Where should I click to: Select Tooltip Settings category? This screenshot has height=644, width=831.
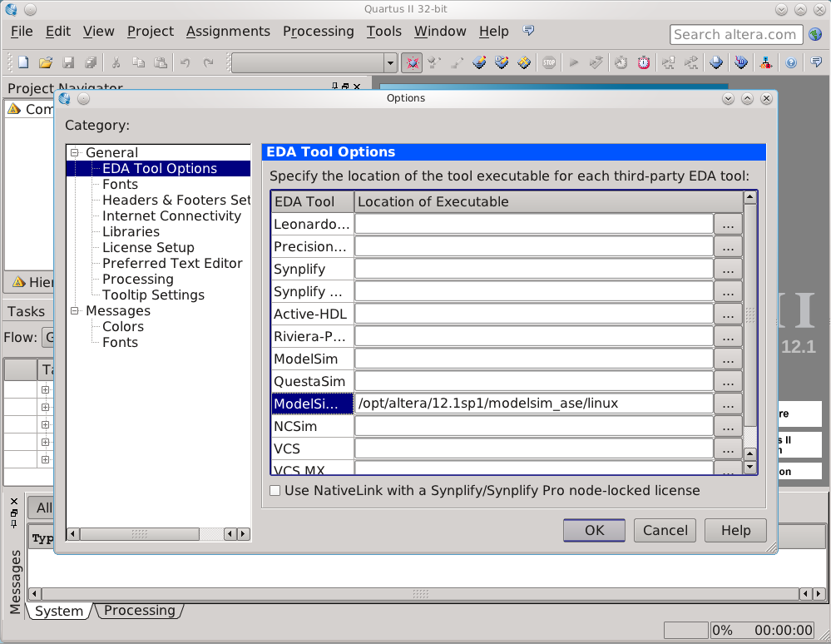tap(153, 295)
